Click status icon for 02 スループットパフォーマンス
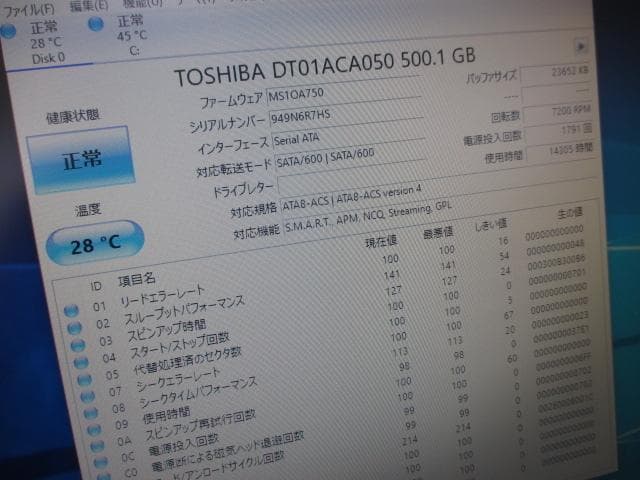 pos(74,327)
